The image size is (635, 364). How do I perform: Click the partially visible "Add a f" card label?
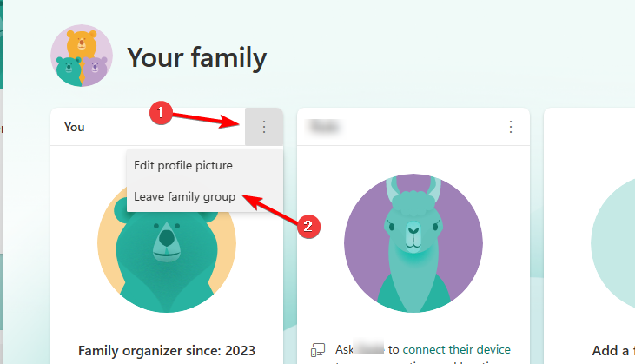(x=612, y=351)
